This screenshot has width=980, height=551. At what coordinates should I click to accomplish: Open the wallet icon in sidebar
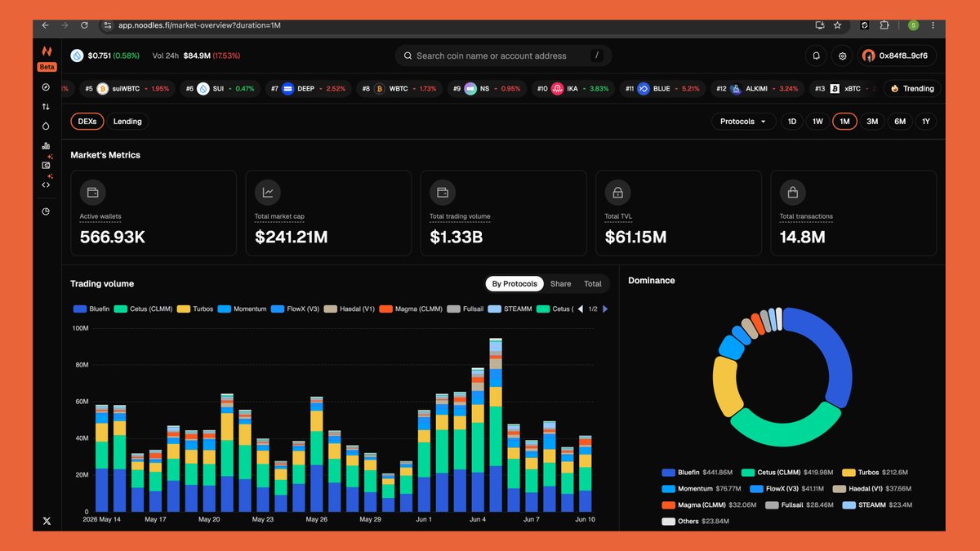[46, 166]
